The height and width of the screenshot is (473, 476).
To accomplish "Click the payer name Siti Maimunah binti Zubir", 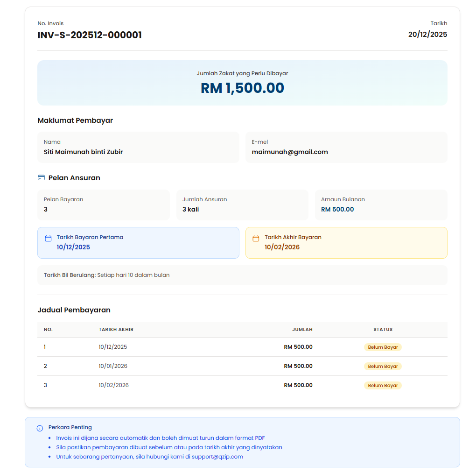I will [x=83, y=152].
